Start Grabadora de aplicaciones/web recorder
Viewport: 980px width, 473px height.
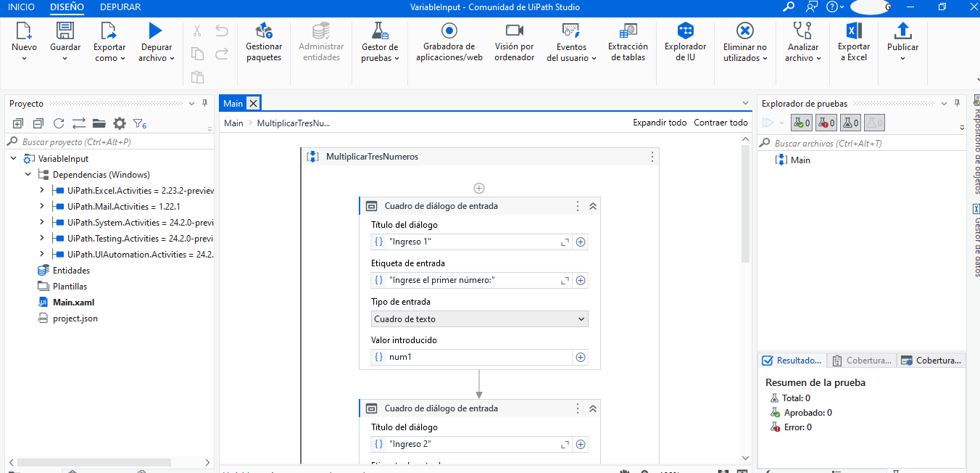click(x=449, y=41)
